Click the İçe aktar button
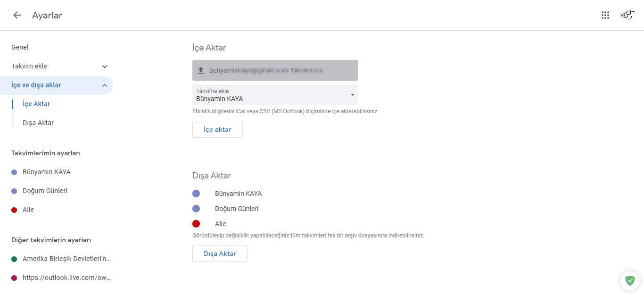 pos(217,129)
